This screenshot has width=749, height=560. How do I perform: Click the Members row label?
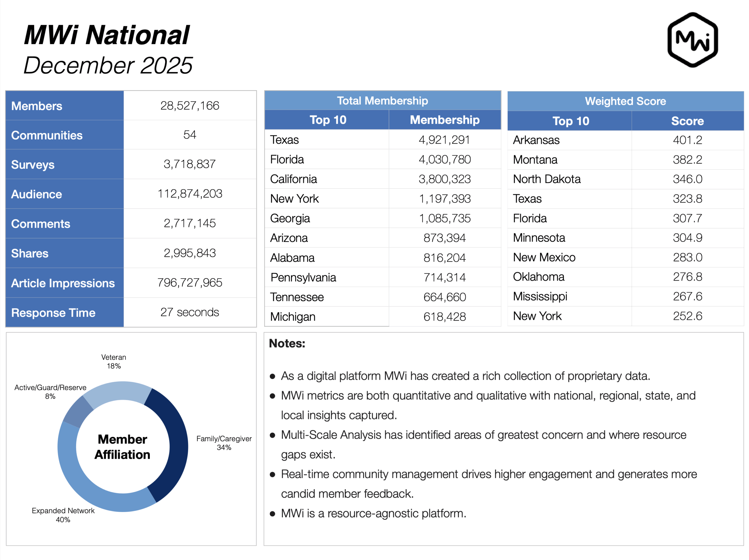pyautogui.click(x=37, y=106)
